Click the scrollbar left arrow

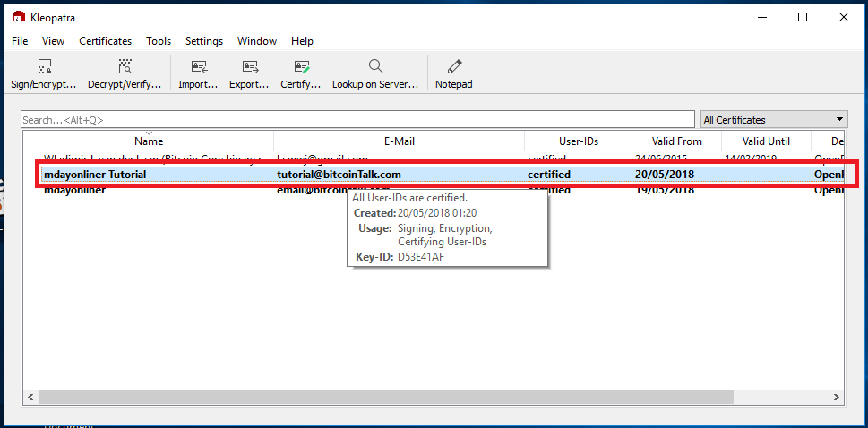(30, 397)
